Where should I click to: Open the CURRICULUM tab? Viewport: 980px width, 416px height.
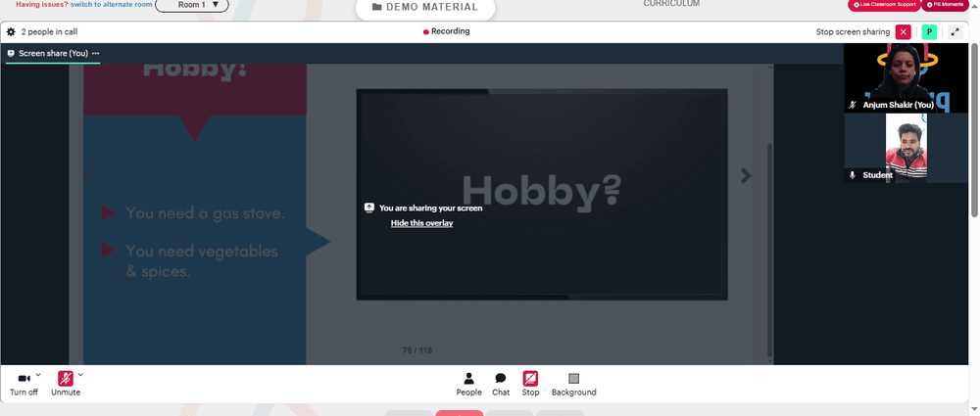click(671, 4)
